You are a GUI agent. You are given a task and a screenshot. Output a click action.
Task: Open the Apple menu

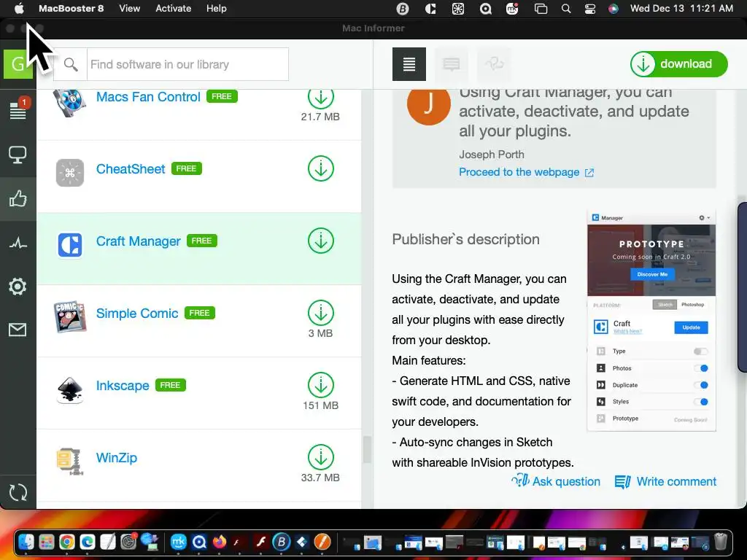19,9
